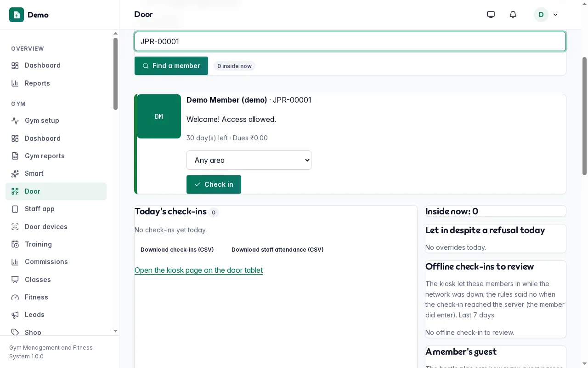Download check-ins CSV

point(177,250)
